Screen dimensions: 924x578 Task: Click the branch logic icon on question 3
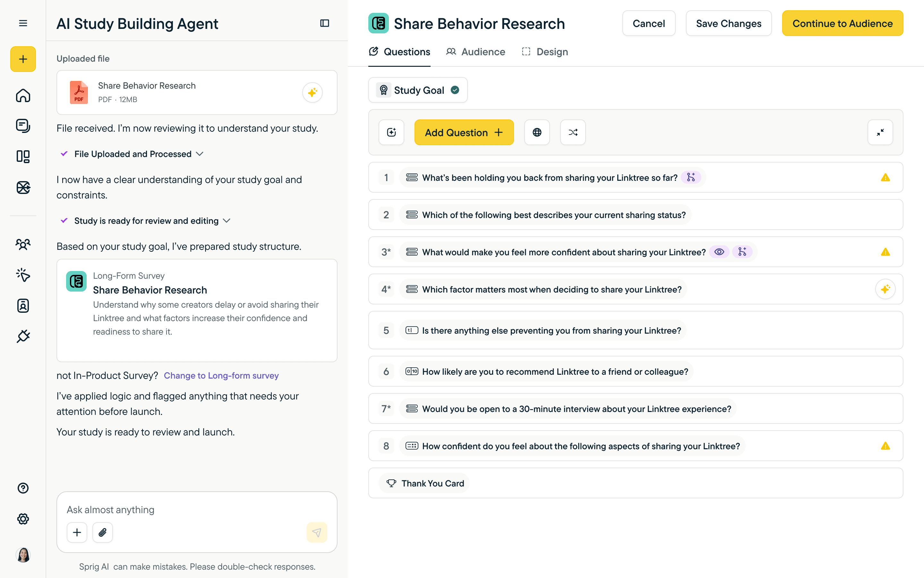742,252
